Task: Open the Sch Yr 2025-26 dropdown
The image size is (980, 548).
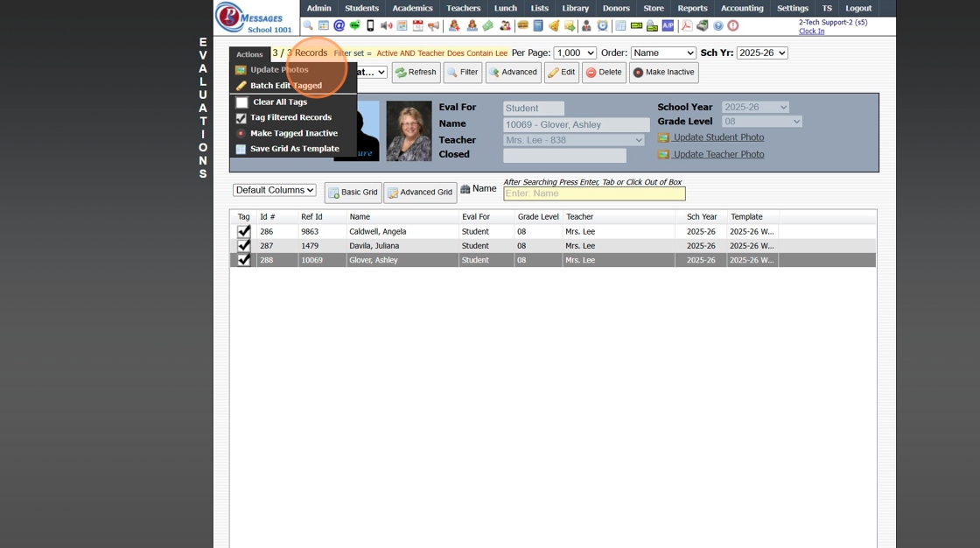Action: (x=762, y=53)
